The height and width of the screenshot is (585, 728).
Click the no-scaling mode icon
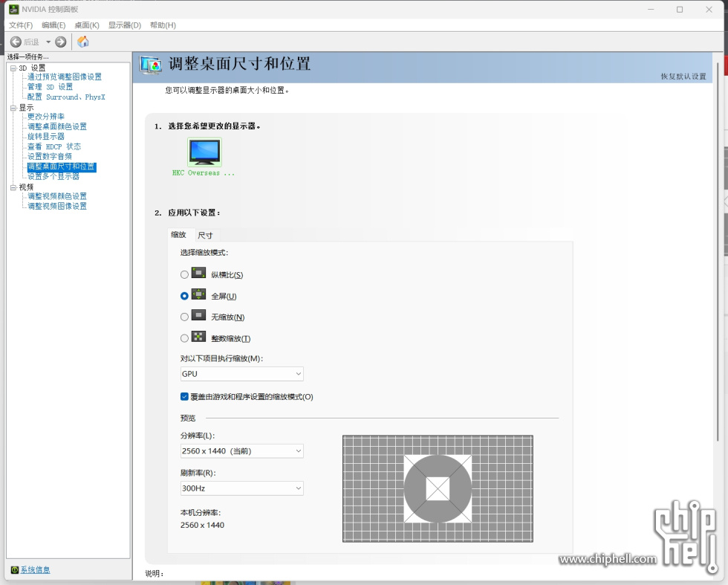pos(199,315)
